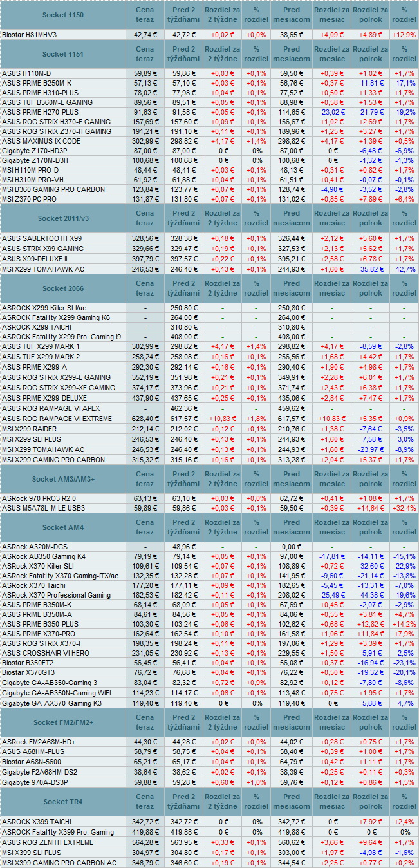
Task: Select 'Gigabyte Z170-HD3P' product name
Action: point(34,151)
